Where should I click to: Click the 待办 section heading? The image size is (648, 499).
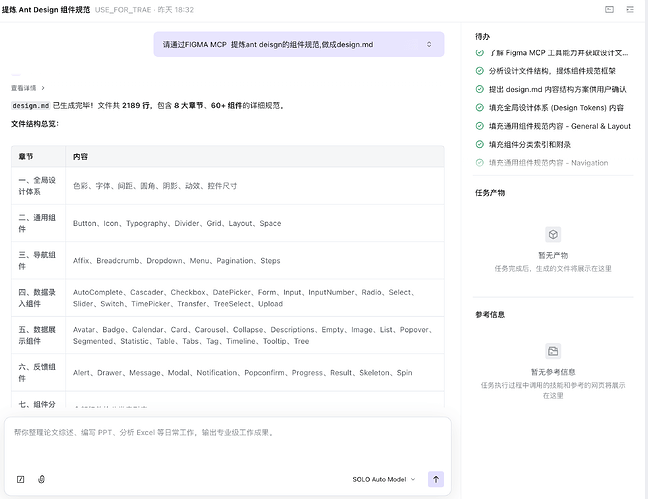(482, 36)
